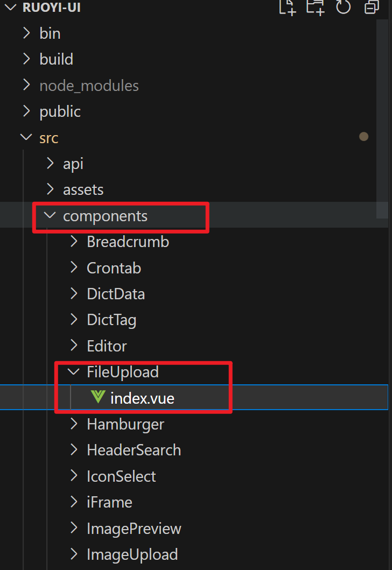The width and height of the screenshot is (392, 570).
Task: Expand the build folder
Action: (x=56, y=59)
